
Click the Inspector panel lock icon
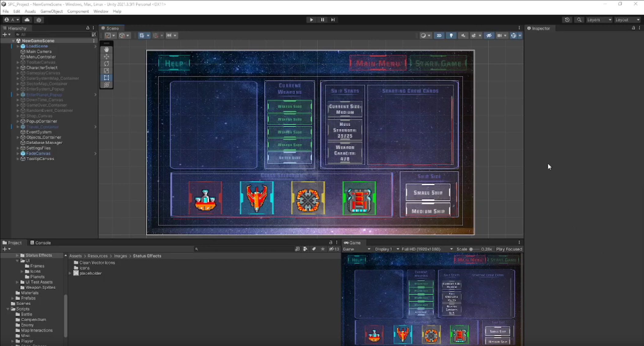(x=633, y=28)
